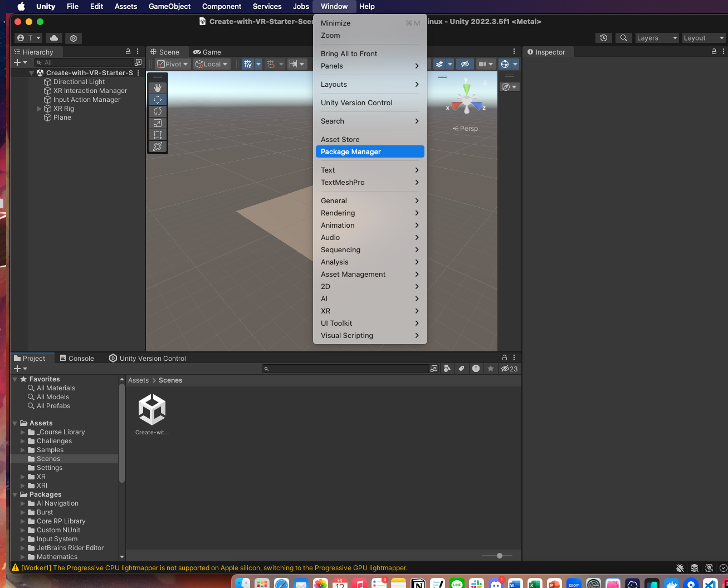Open the XR submenu in Window menu

click(370, 311)
